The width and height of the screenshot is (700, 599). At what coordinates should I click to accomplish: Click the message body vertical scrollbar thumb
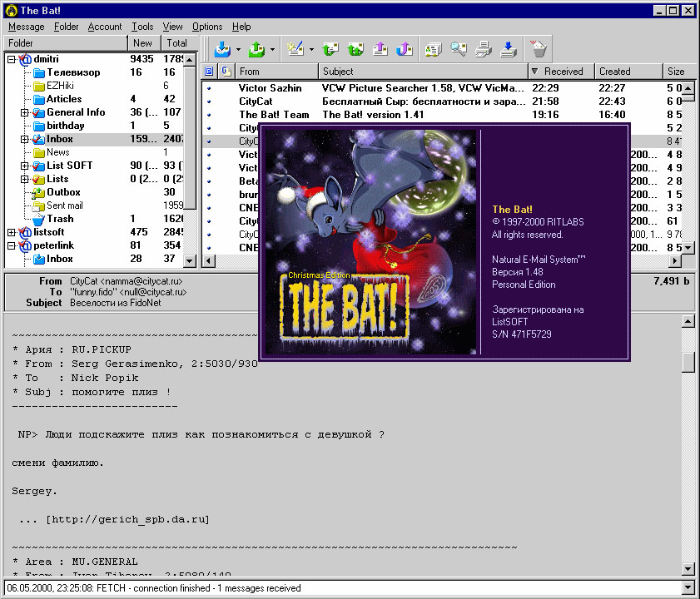click(688, 363)
